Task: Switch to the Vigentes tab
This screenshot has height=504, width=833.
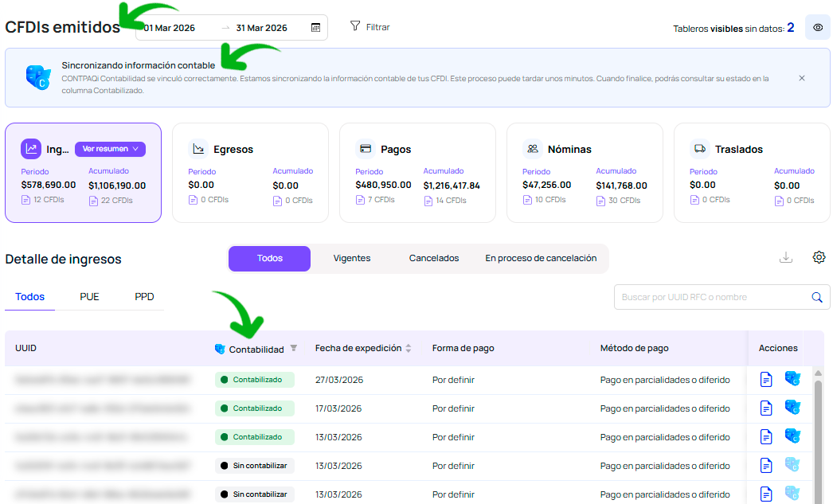Action: (352, 258)
